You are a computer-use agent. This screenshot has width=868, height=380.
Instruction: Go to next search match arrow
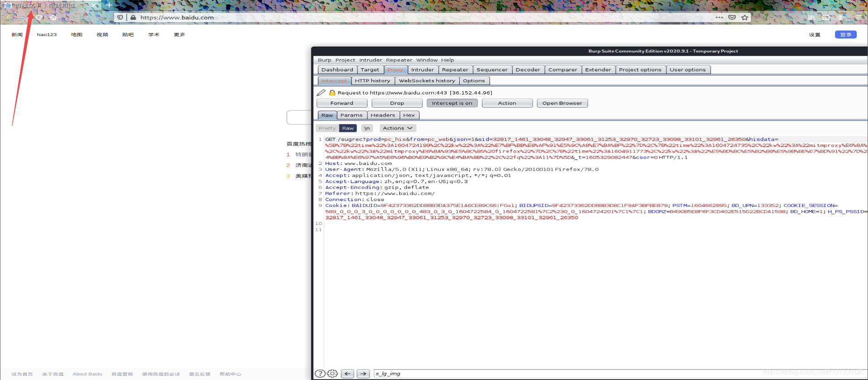coord(363,374)
